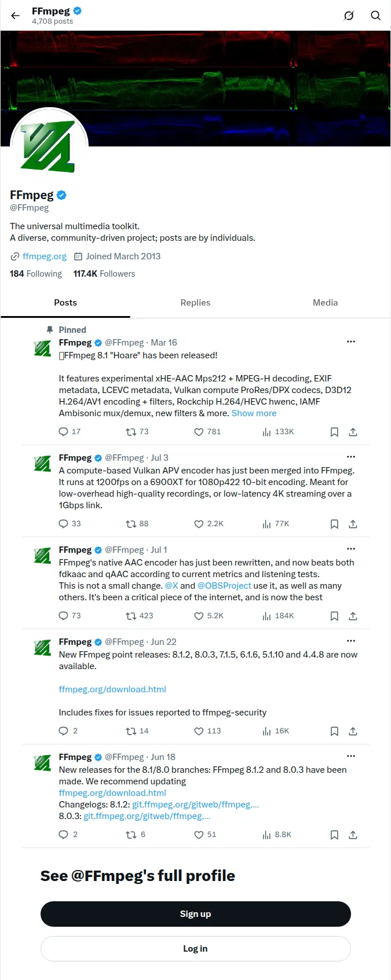
Task: Open search with the magnifier icon
Action: [376, 16]
